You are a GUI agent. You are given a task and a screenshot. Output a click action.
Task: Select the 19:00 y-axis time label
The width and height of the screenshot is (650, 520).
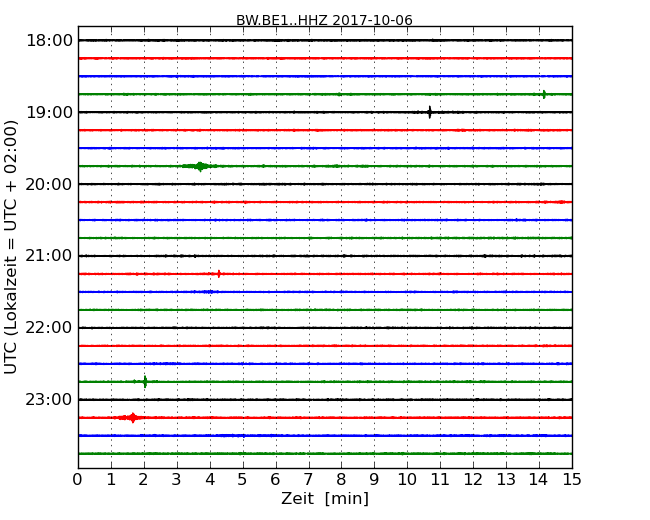pos(49,112)
